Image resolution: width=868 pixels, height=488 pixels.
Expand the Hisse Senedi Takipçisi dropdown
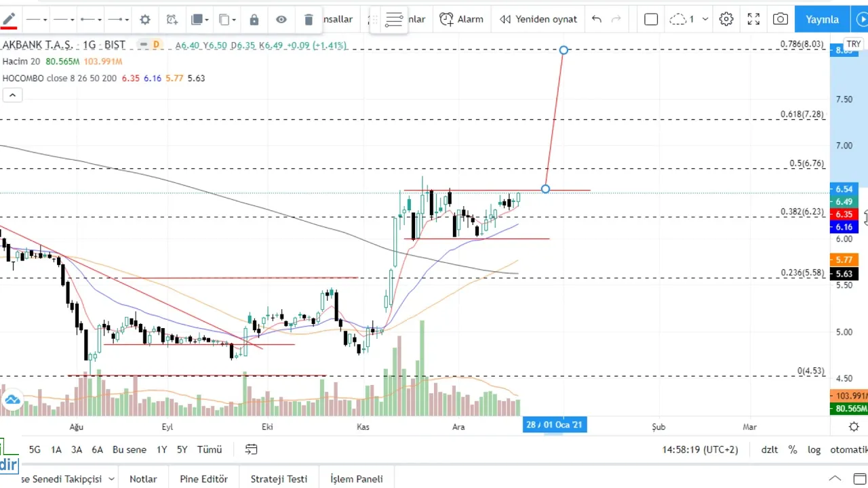click(x=111, y=479)
